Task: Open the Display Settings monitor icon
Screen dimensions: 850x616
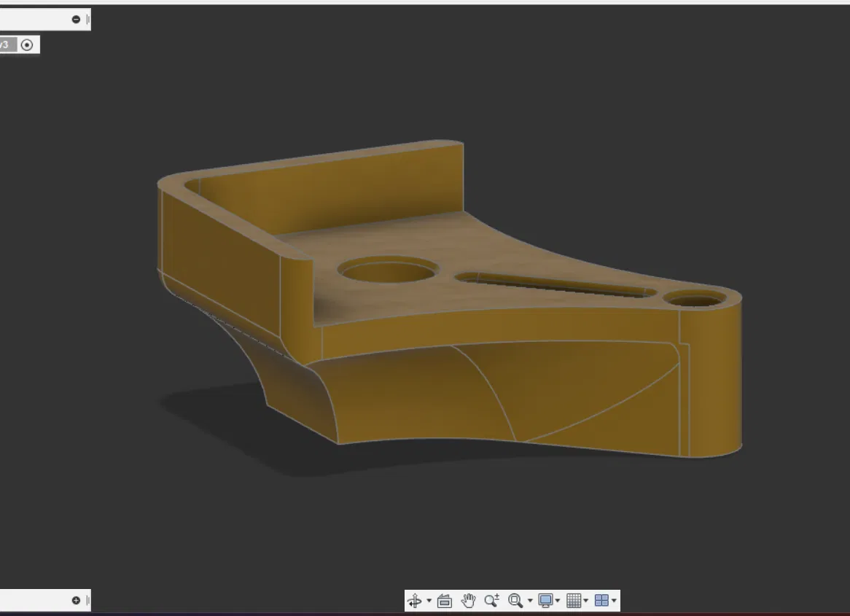Action: click(x=545, y=601)
